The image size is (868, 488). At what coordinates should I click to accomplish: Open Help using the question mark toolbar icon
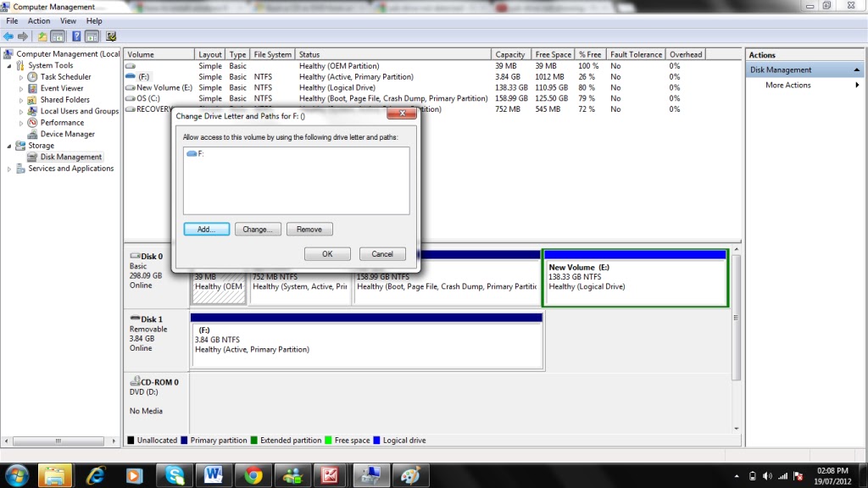tap(76, 36)
